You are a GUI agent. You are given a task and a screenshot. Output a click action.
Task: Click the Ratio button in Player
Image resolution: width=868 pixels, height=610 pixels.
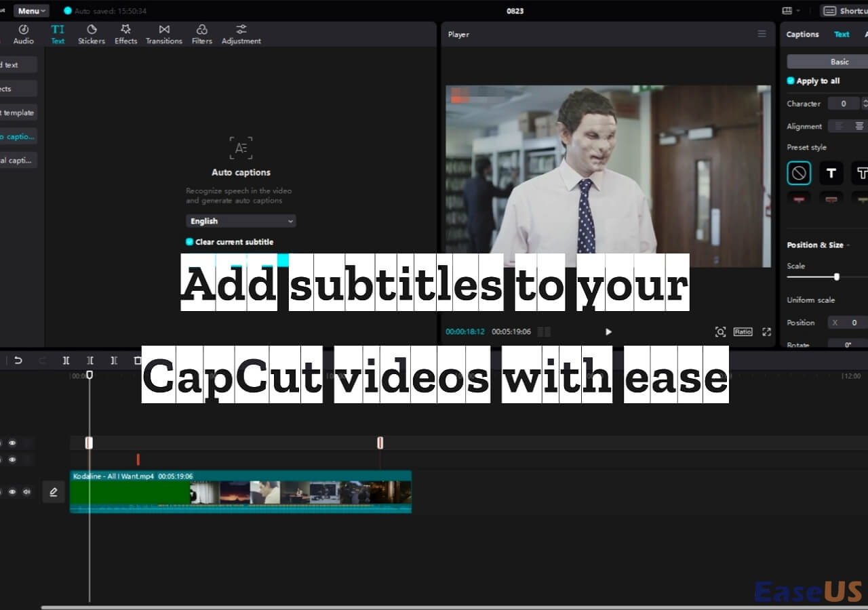pos(743,331)
